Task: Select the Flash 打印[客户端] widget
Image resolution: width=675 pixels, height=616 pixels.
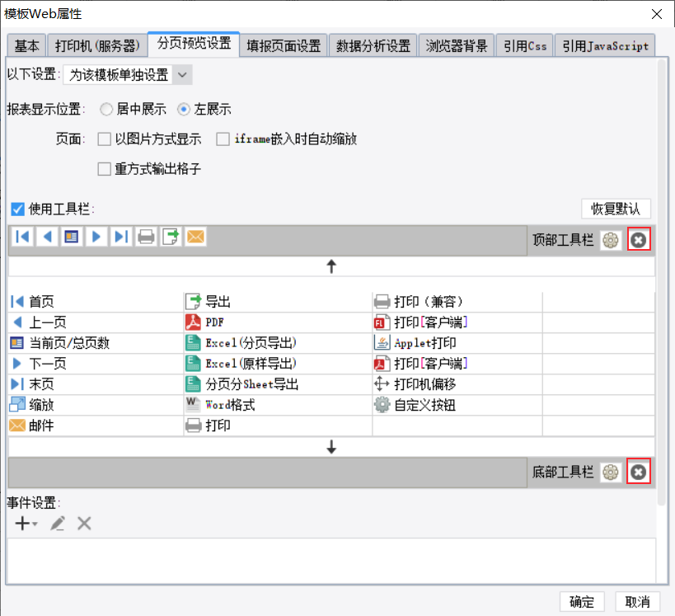Action: [x=457, y=322]
